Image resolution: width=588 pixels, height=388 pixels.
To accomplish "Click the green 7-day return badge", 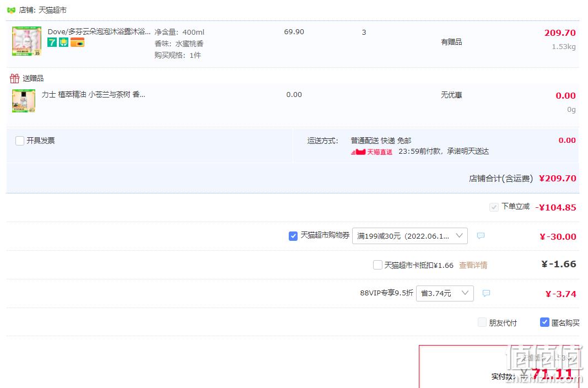I will (x=52, y=42).
